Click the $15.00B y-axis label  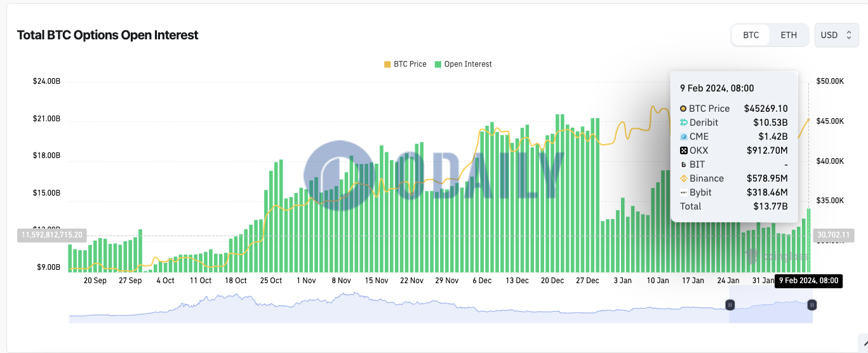click(x=46, y=192)
